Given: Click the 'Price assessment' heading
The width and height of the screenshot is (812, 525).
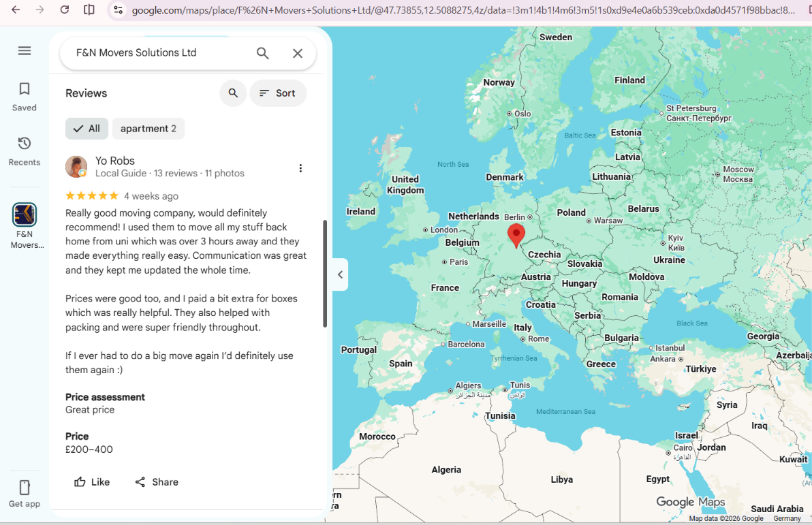Looking at the screenshot, I should pyautogui.click(x=105, y=397).
